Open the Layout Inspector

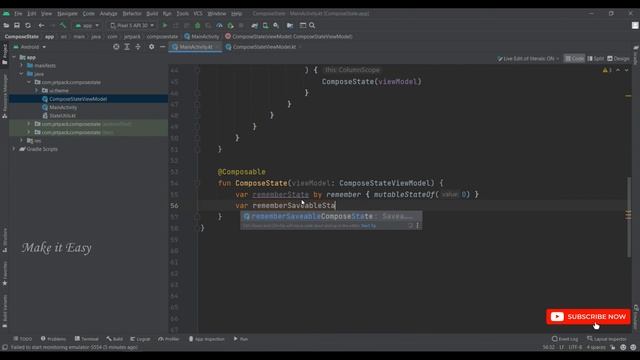pyautogui.click(x=607, y=339)
